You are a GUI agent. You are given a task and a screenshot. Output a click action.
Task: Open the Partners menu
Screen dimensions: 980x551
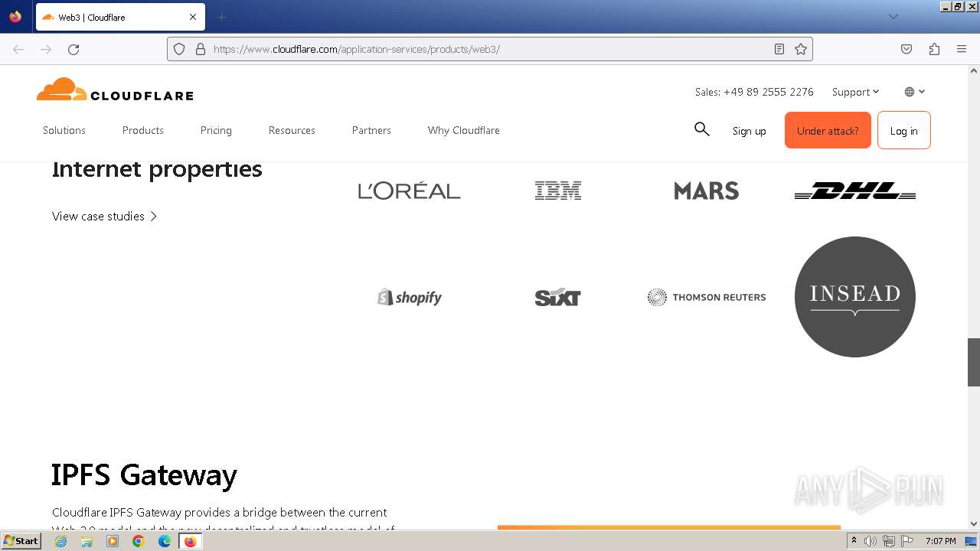tap(371, 130)
